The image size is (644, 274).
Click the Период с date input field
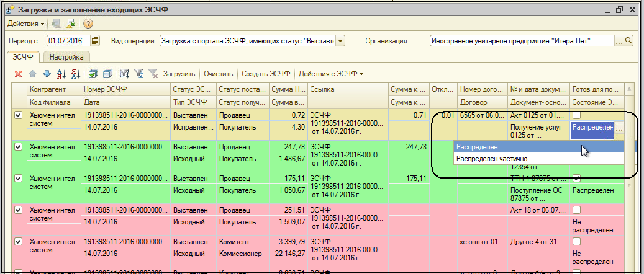point(68,41)
